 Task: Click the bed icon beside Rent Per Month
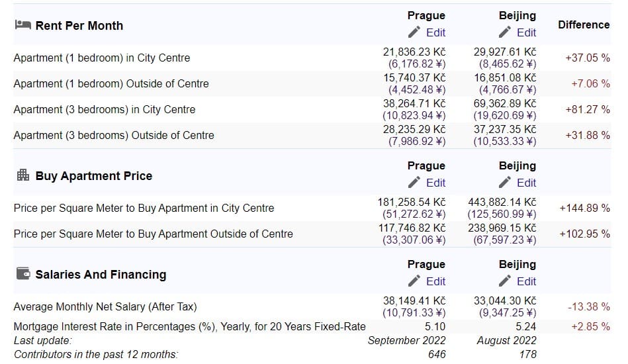(22, 25)
